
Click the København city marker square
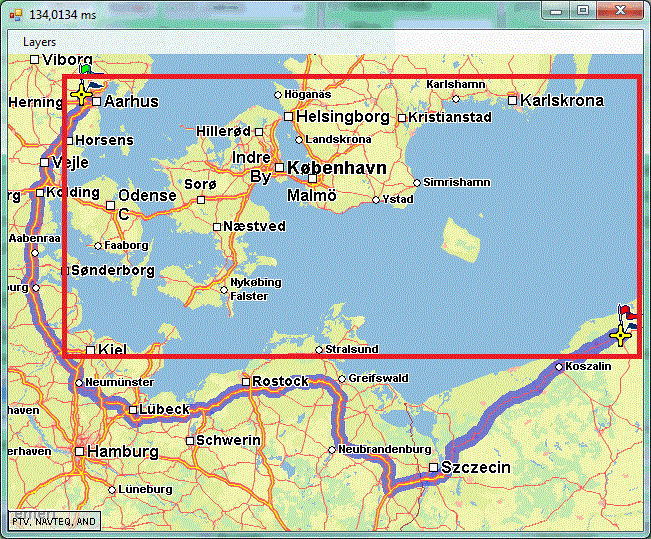280,168
